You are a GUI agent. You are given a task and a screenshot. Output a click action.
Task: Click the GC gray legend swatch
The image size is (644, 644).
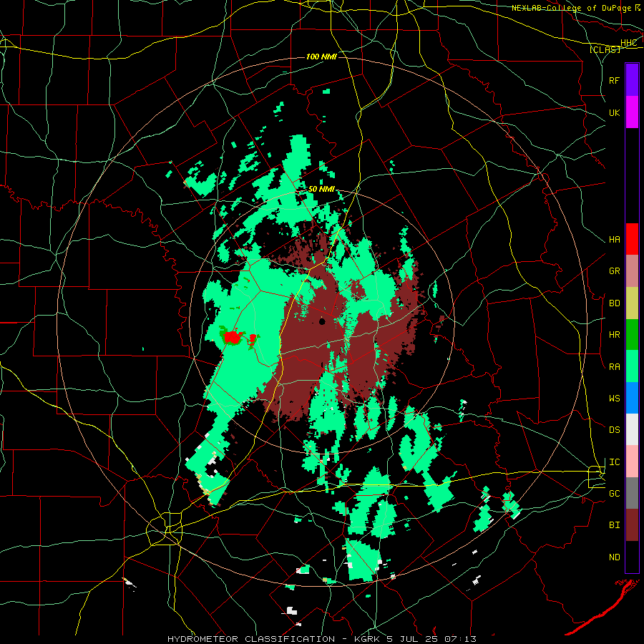(632, 493)
